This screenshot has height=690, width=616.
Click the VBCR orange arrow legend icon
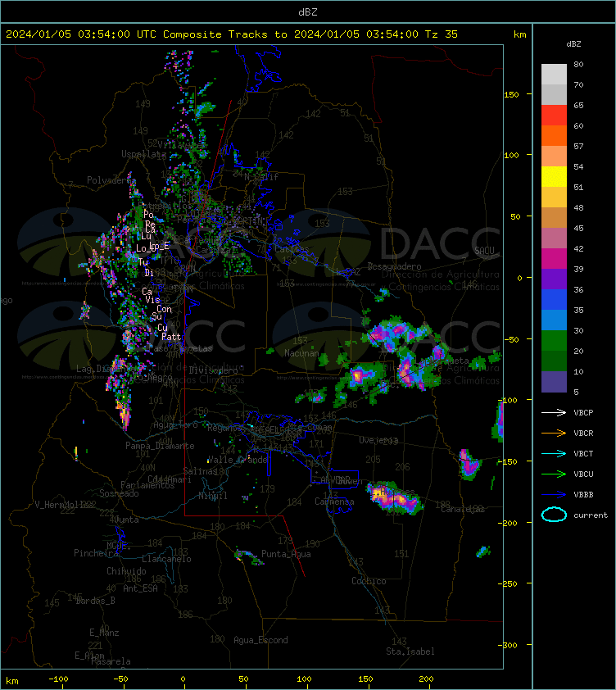[554, 433]
